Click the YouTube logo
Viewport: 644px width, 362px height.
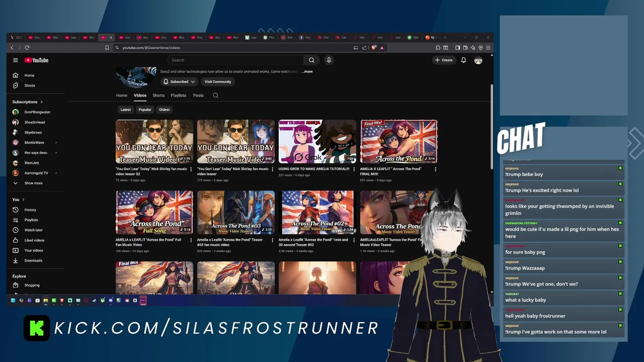37,60
